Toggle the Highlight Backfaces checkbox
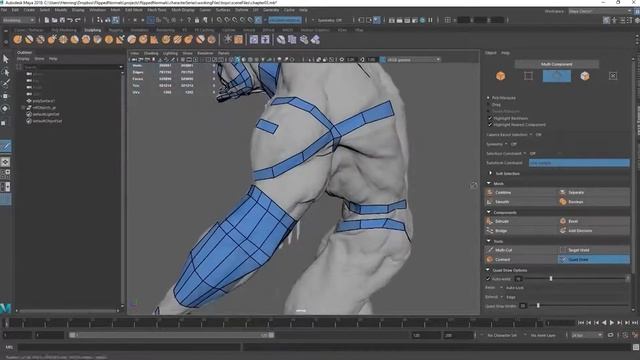Image resolution: width=640 pixels, height=360 pixels. tap(490, 118)
